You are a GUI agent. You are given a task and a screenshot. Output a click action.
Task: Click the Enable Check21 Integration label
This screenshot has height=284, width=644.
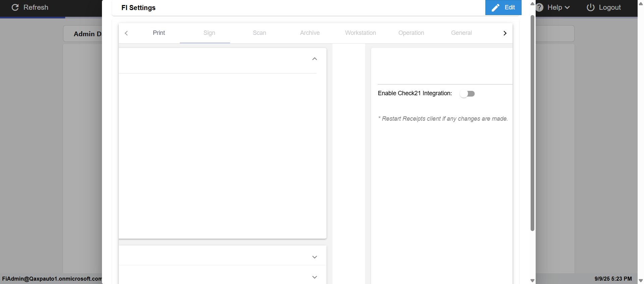[415, 93]
